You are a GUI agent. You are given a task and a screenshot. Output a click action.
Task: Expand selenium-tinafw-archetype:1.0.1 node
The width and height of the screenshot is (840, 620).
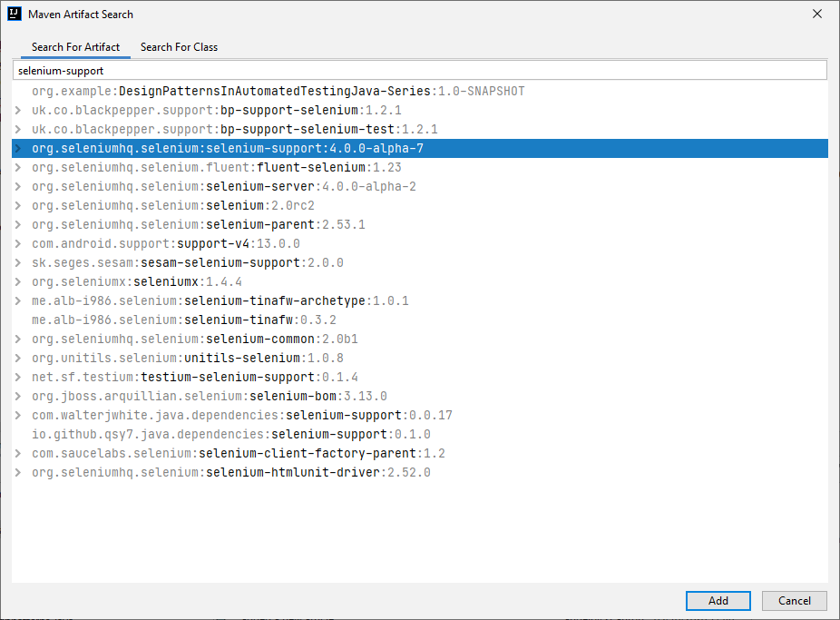[18, 300]
